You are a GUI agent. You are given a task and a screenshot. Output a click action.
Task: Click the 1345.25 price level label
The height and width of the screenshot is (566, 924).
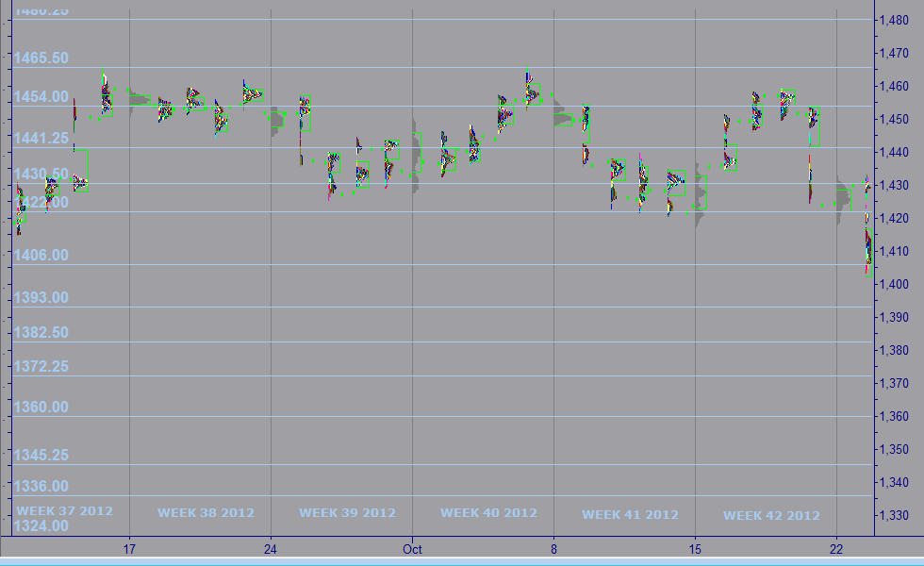[41, 456]
